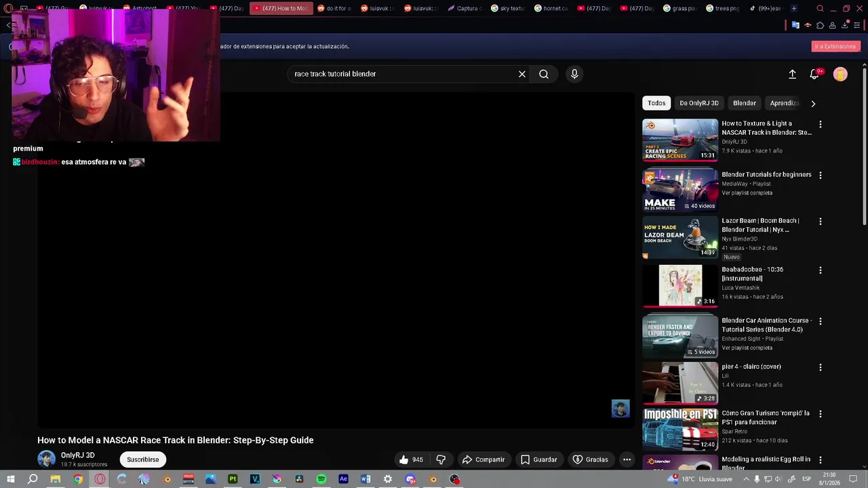Open the browser extensions puzzle icon
The height and width of the screenshot is (488, 868).
click(x=820, y=26)
